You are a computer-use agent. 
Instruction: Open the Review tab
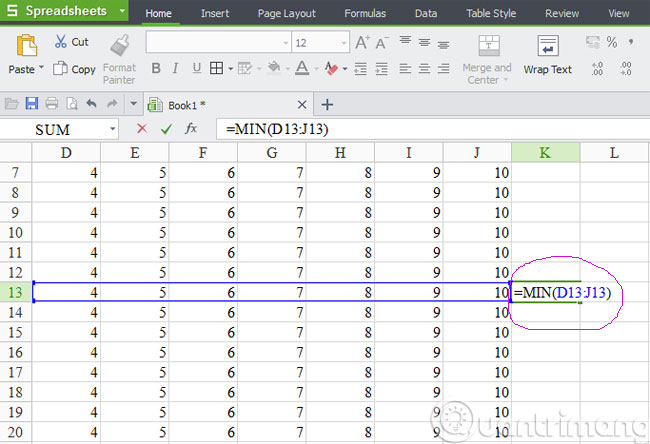[562, 13]
